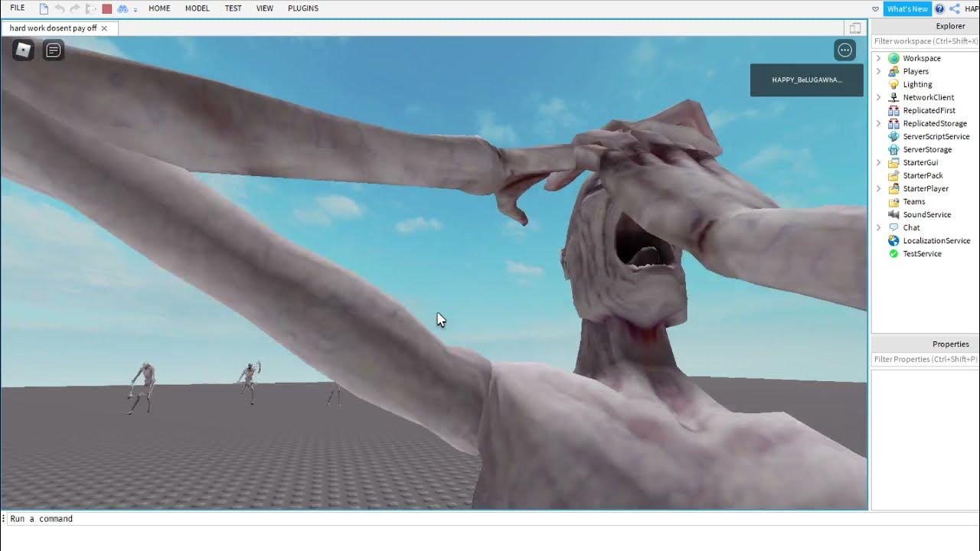Open the blue help question mark icon
The height and width of the screenshot is (551, 980).
click(x=939, y=8)
